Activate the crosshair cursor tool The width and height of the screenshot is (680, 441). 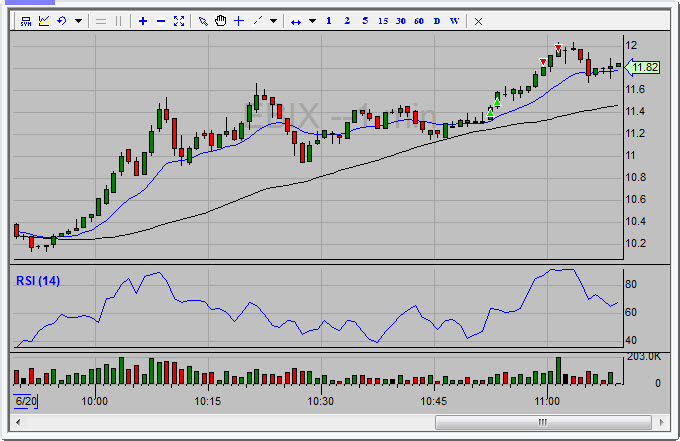[239, 21]
